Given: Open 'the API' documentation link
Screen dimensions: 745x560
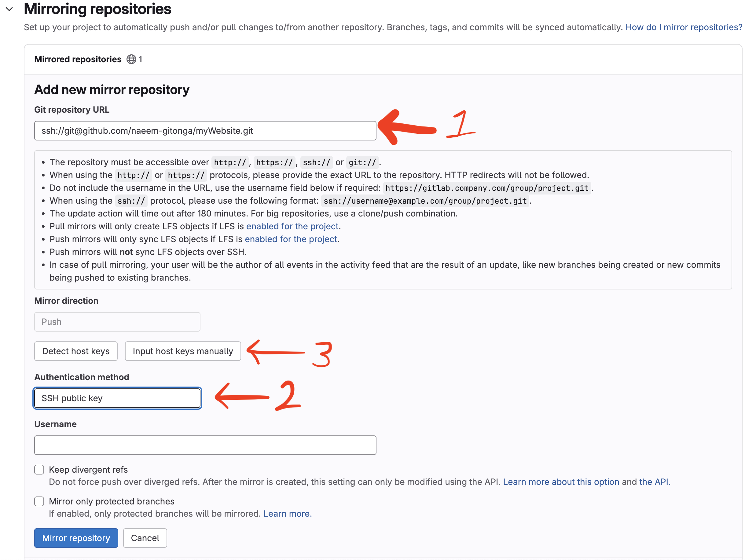Looking at the screenshot, I should coord(654,482).
